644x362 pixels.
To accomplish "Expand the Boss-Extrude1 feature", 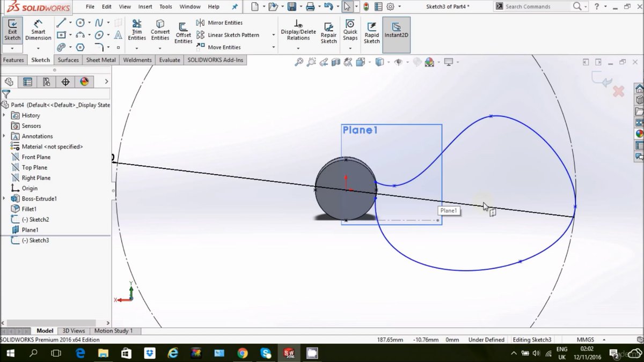I will tap(4, 198).
